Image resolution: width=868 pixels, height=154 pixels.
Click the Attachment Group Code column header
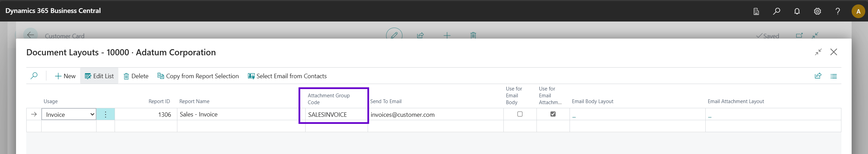pos(328,99)
